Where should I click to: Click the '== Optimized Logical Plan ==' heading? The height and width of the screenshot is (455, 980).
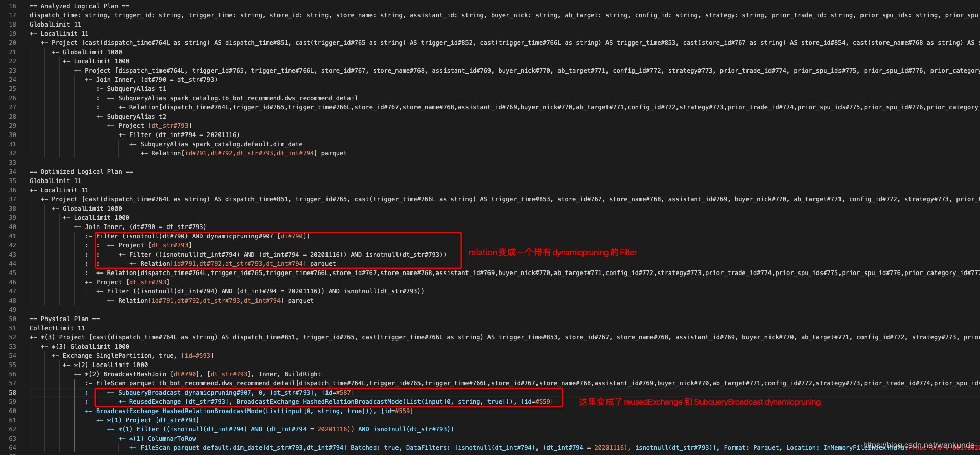81,172
